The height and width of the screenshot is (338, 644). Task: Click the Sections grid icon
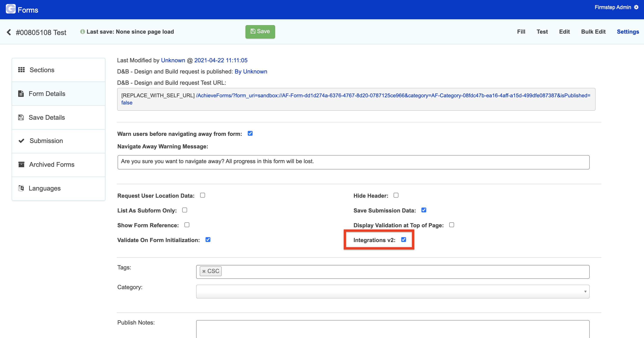click(x=21, y=70)
